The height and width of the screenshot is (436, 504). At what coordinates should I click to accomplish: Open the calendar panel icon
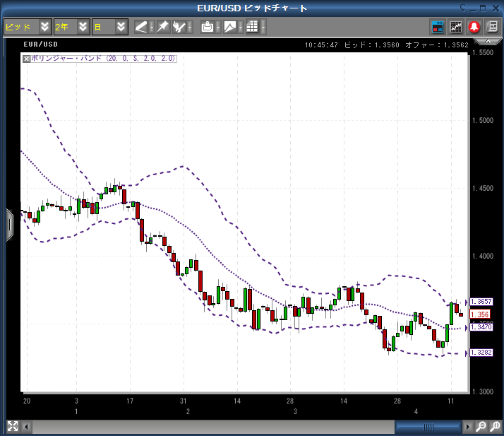(x=438, y=27)
